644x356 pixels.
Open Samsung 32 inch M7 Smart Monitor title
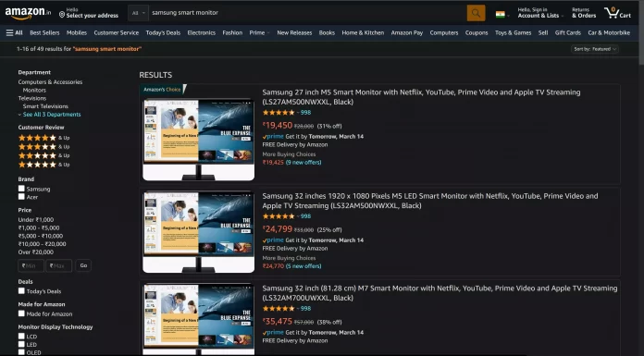(440, 293)
